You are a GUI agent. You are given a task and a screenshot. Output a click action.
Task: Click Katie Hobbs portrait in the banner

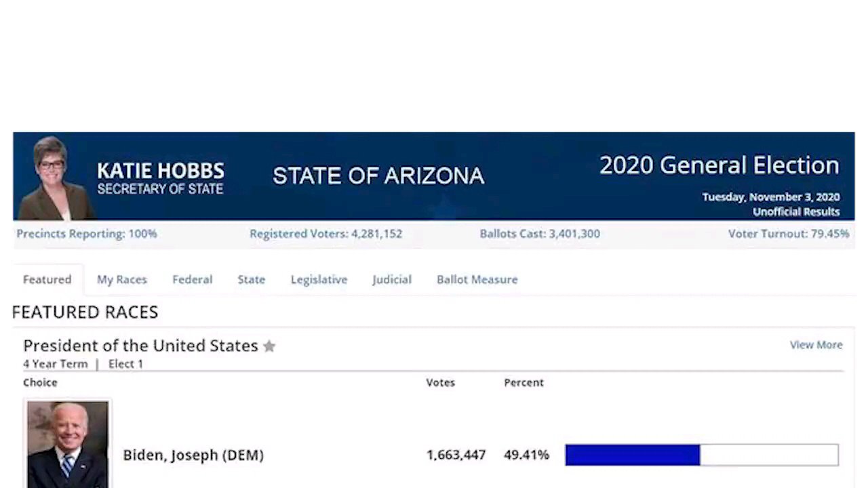point(53,178)
